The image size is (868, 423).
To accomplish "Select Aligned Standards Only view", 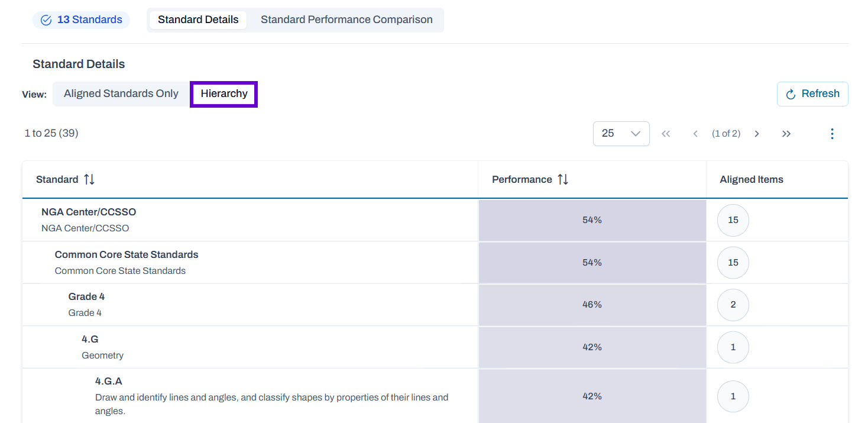I will pos(121,93).
